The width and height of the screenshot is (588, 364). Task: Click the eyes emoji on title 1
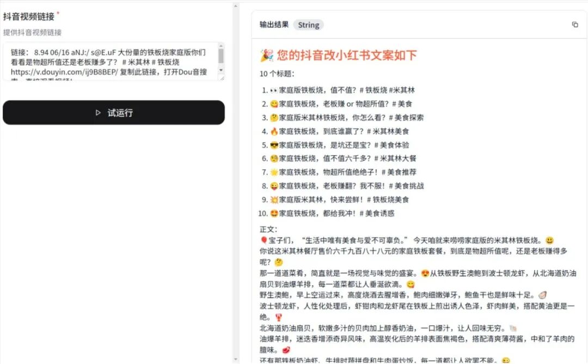(274, 90)
